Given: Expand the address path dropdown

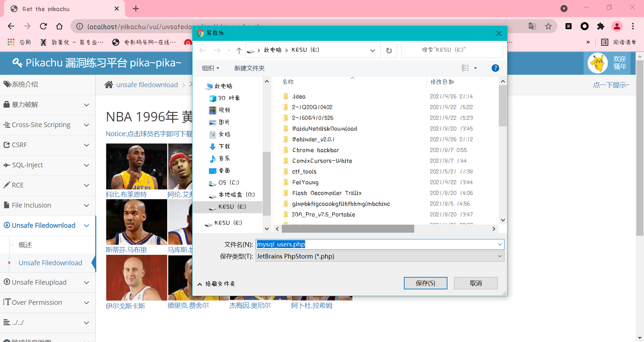Looking at the screenshot, I should tap(372, 50).
